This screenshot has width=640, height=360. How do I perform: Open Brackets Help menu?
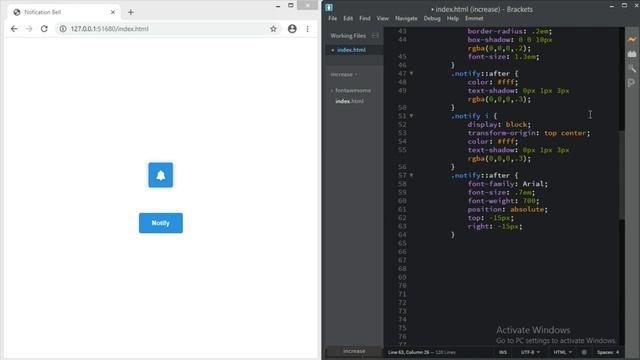tap(452, 18)
